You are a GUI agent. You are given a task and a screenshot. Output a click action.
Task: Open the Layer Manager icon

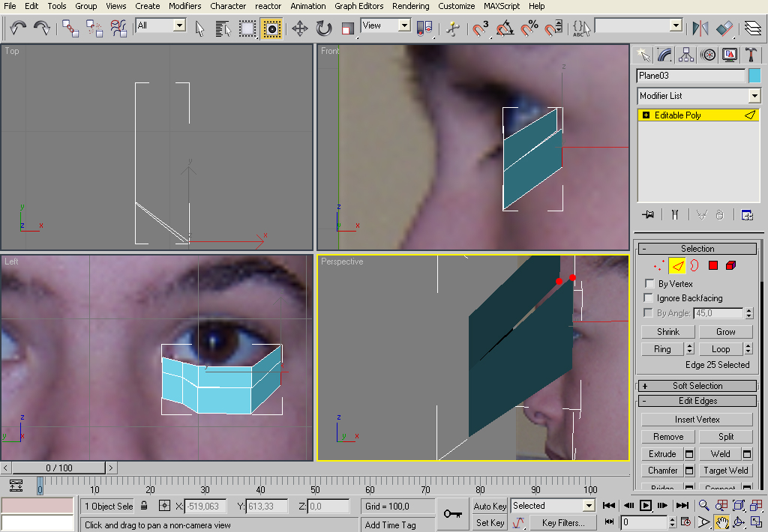coord(753,28)
